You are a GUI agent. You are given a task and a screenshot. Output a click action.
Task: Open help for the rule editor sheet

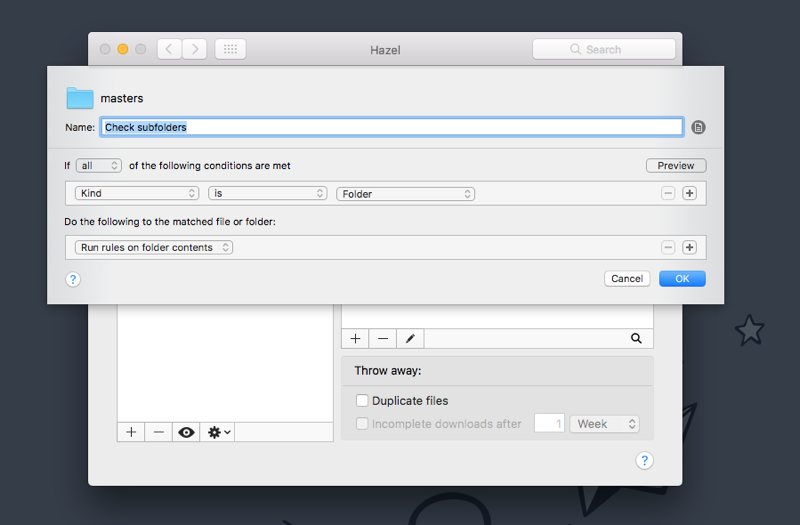73,280
